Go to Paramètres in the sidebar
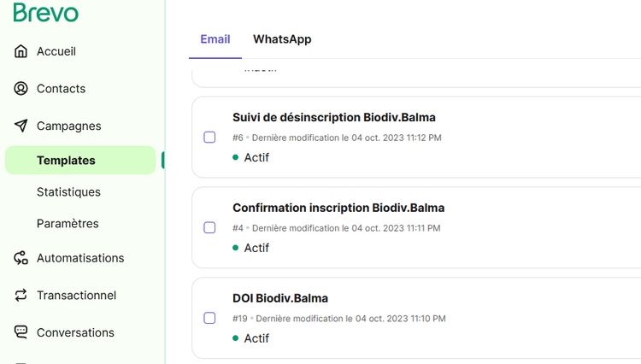This screenshot has width=641, height=364. [68, 224]
